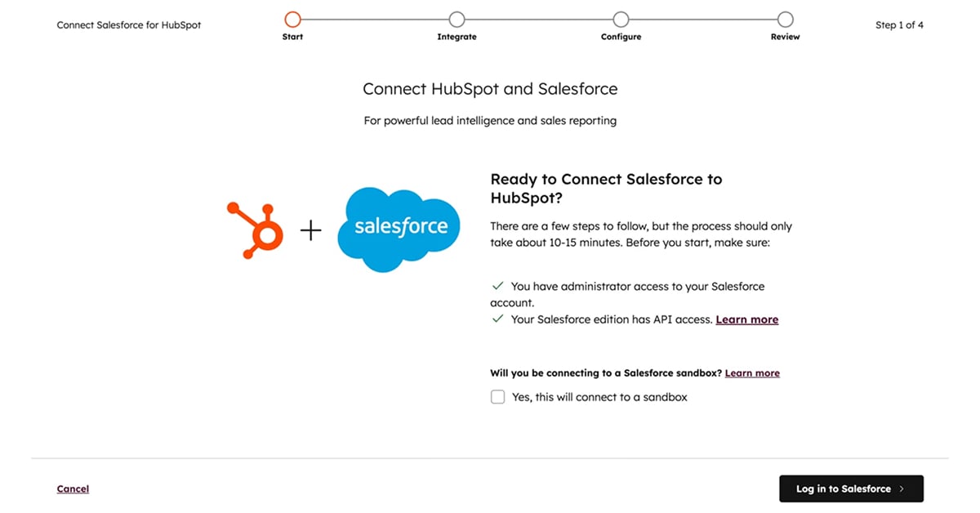This screenshot has height=513, width=980.
Task: Click the plus sign between the logos
Action: click(x=311, y=231)
